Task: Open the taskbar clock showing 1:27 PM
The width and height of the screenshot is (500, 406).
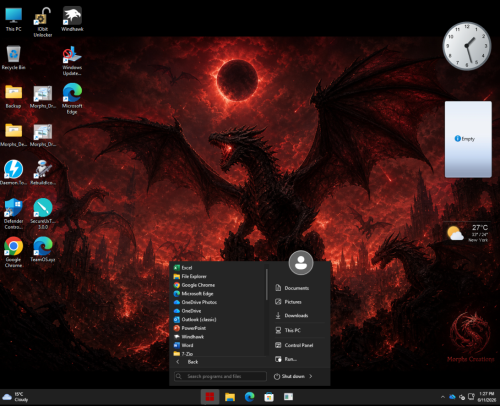Action: click(x=486, y=397)
